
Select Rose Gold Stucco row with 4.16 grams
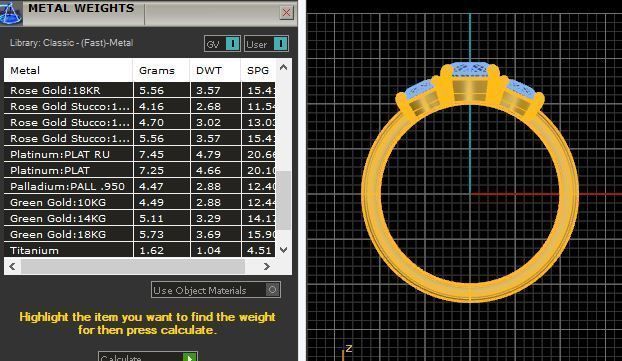point(140,106)
